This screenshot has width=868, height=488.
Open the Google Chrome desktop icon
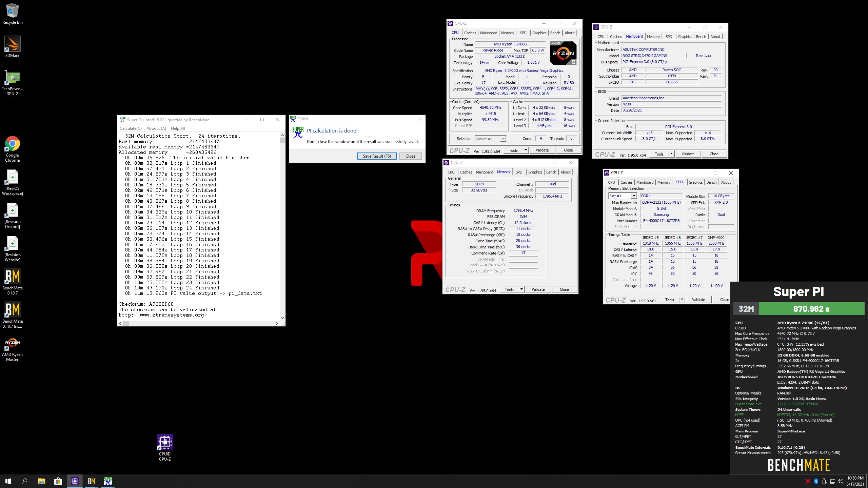click(13, 149)
